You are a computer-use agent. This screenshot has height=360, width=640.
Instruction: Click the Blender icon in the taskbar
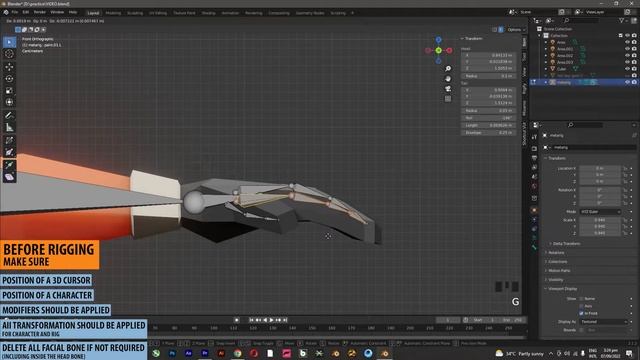[384, 353]
